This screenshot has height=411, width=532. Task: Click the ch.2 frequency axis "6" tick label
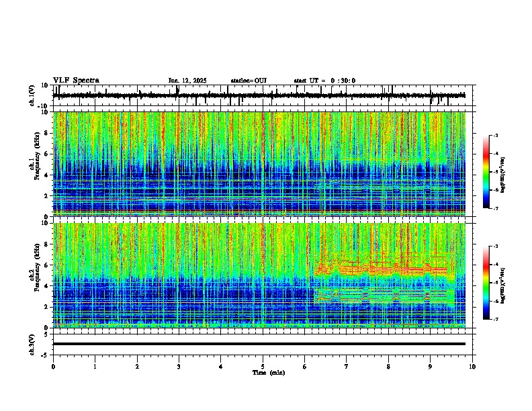tap(46, 265)
